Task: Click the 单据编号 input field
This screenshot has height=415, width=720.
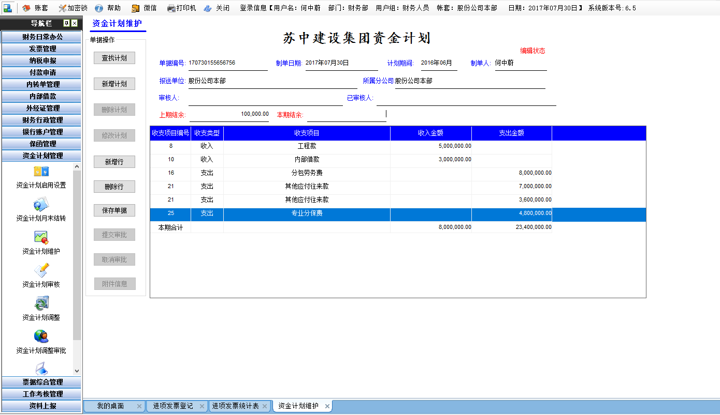Action: [x=228, y=63]
